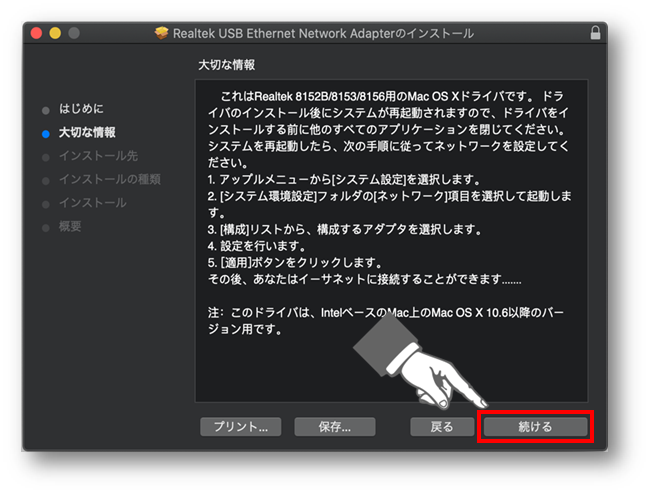Click the 続ける (Continue) button
Viewport: 650px width, 494px height.
(x=535, y=426)
